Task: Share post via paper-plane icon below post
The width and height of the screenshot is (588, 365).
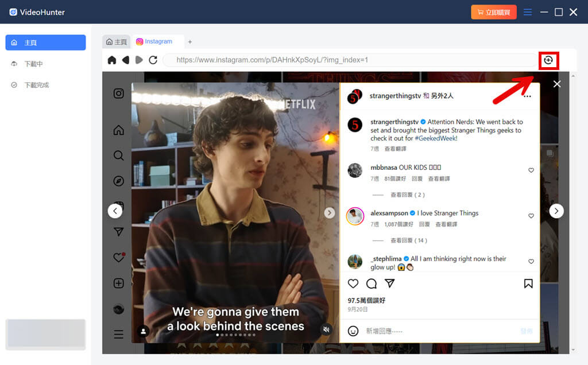Action: [390, 284]
